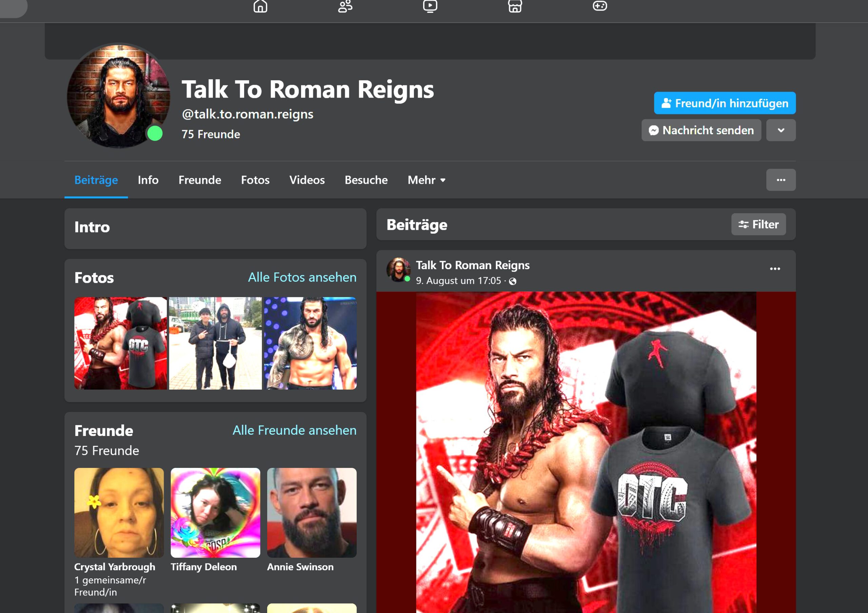Open Tiffany Deleon's friend picture
This screenshot has height=613, width=868.
click(x=215, y=512)
